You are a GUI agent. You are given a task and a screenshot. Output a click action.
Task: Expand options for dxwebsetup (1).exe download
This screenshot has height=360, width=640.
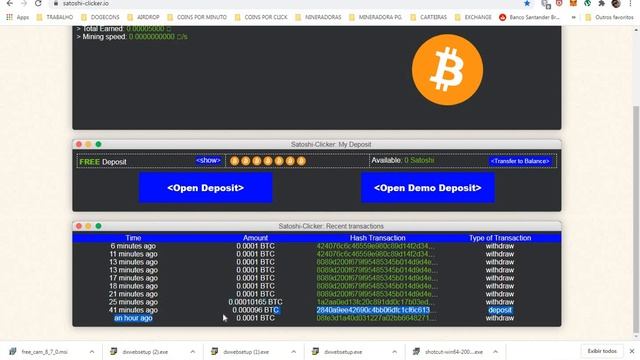click(293, 351)
